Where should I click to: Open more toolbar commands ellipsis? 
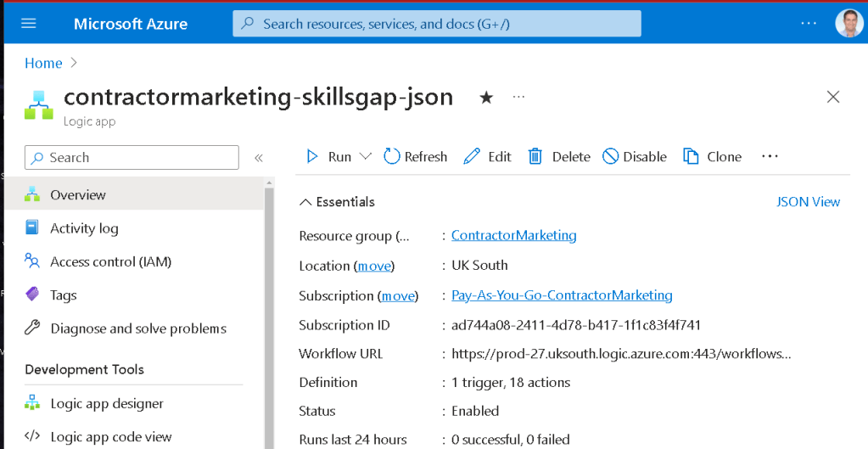770,157
